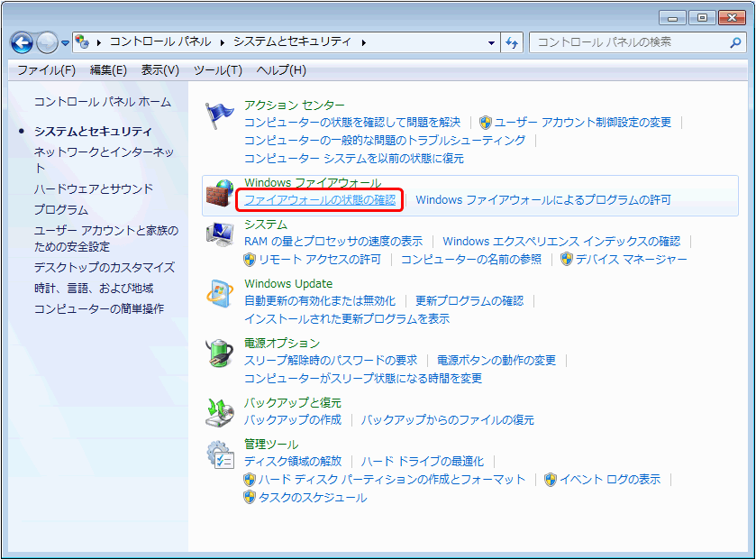This screenshot has width=756, height=560.
Task: Click shield icon beside ハード ディスク パーティション link
Action: [x=250, y=480]
